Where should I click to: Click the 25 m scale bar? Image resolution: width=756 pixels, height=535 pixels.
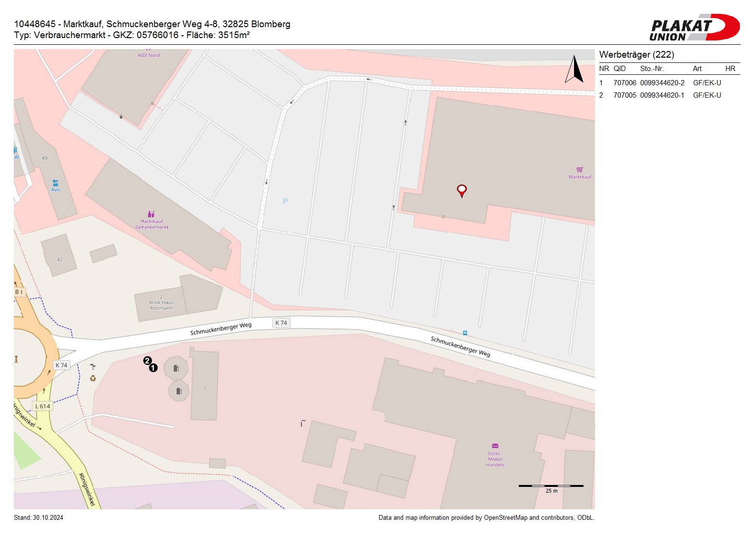coord(551,486)
